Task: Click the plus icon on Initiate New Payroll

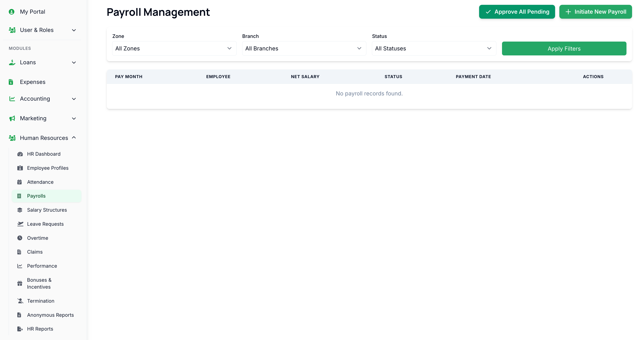Action: tap(568, 12)
